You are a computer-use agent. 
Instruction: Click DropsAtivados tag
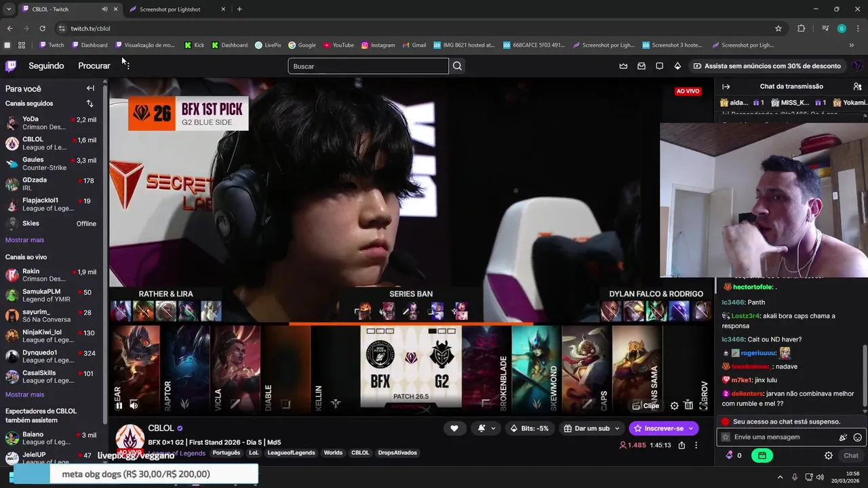pyautogui.click(x=397, y=453)
